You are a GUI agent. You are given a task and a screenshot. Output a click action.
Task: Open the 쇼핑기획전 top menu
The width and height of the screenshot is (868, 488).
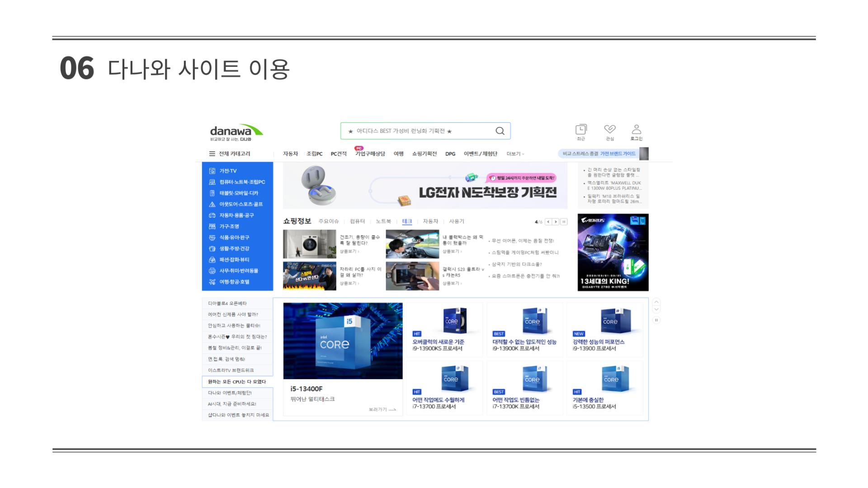point(424,154)
